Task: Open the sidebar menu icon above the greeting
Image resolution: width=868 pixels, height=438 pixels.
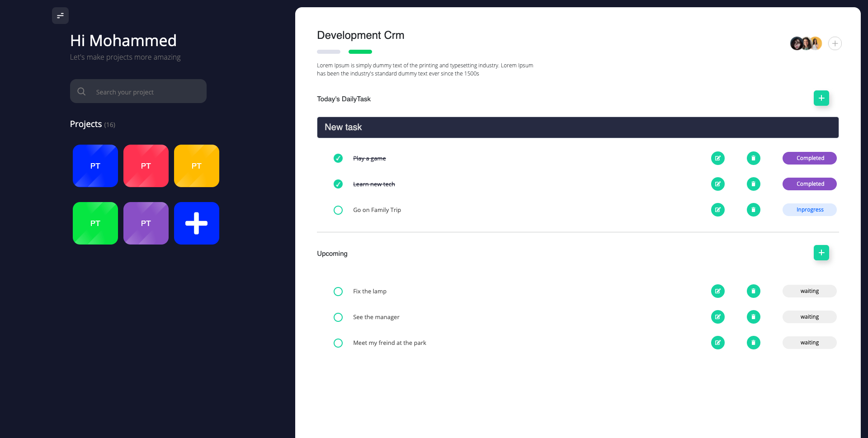Action: pyautogui.click(x=60, y=15)
